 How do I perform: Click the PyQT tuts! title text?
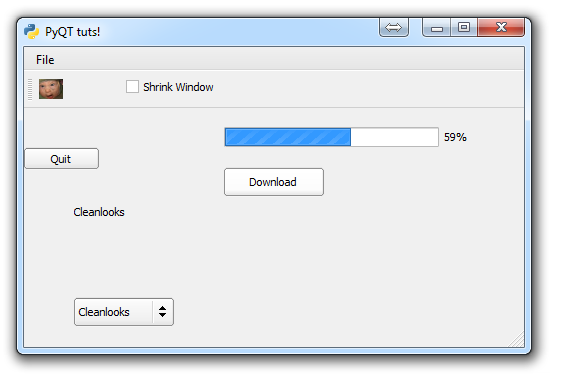pos(73,32)
